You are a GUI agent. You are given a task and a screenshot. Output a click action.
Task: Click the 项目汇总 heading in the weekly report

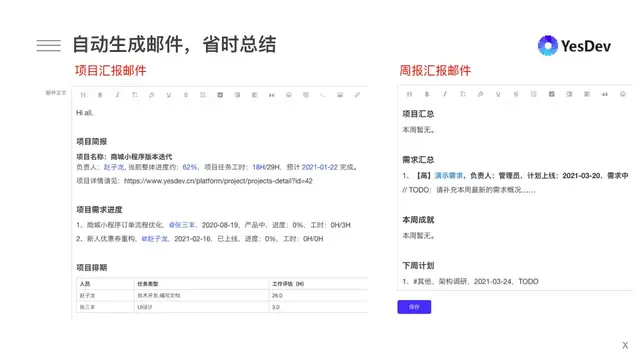click(x=418, y=114)
